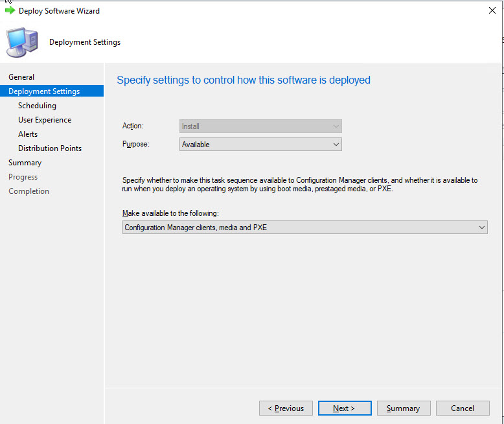
Task: Click Next to continue the wizard
Action: (x=345, y=408)
